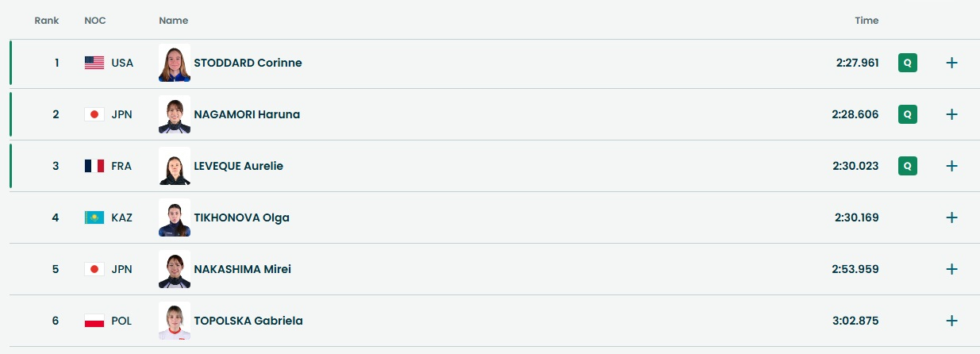
Task: Expand Gabriela Topolska's result row
Action: 951,321
